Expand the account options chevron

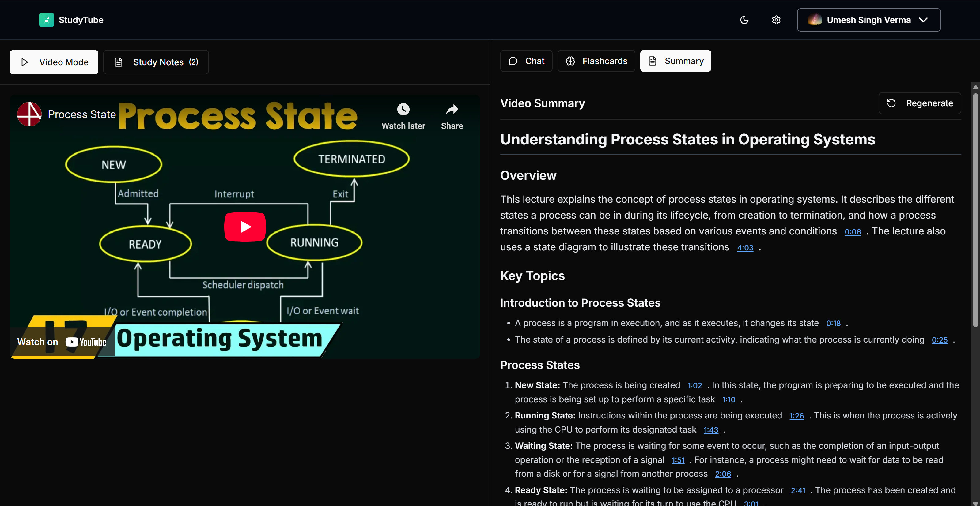[924, 20]
